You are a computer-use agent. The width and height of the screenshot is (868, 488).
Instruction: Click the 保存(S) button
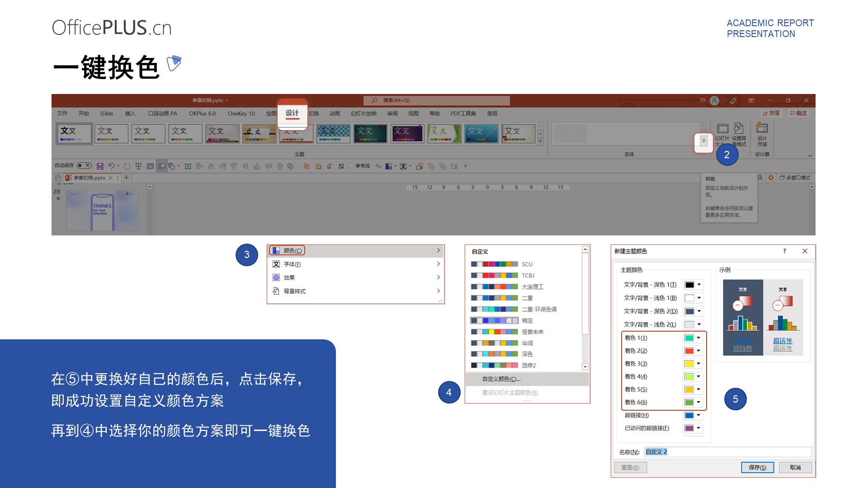coord(758,468)
